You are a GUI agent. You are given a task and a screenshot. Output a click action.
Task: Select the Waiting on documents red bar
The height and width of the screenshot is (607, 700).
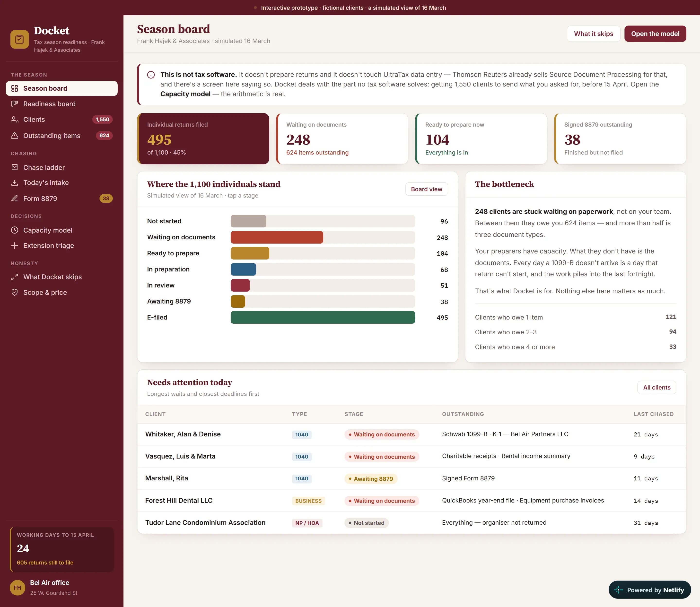(277, 237)
